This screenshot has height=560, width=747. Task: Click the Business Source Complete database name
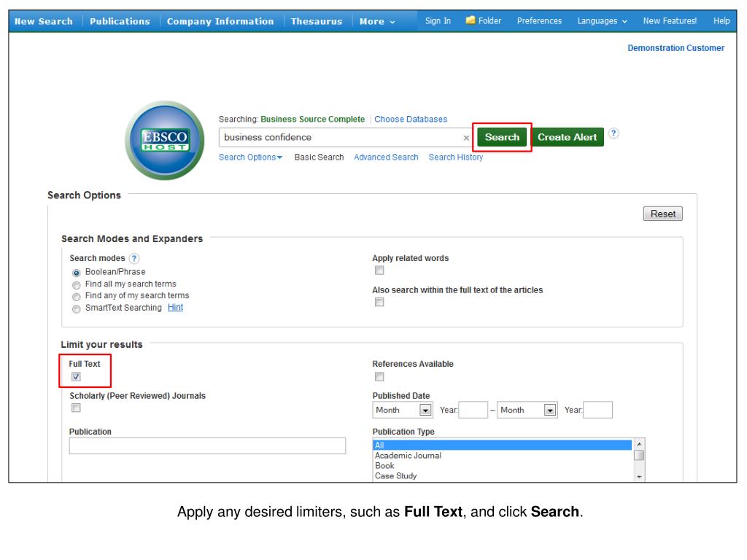312,119
